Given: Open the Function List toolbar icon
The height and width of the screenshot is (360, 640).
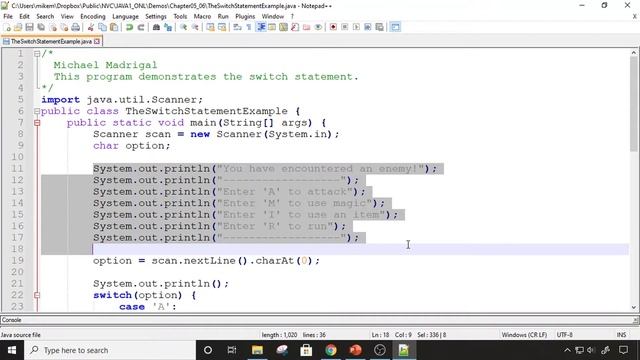Looking at the screenshot, I should [x=295, y=27].
